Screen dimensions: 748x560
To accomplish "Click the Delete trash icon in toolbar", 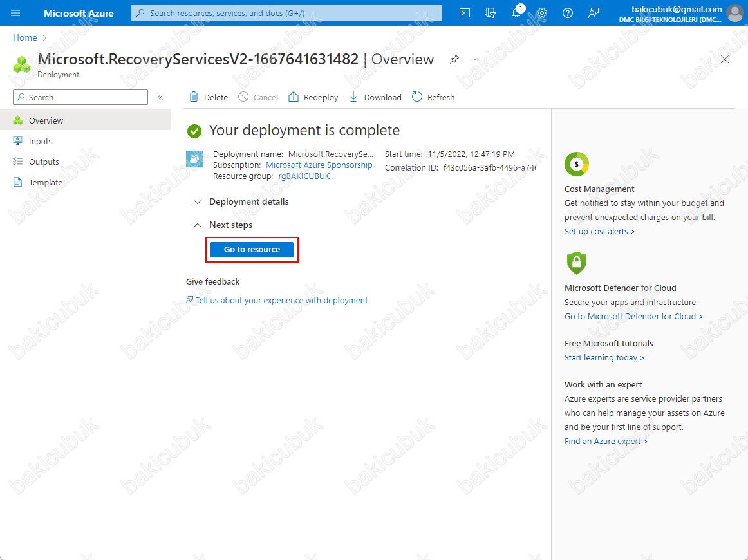I will click(194, 97).
